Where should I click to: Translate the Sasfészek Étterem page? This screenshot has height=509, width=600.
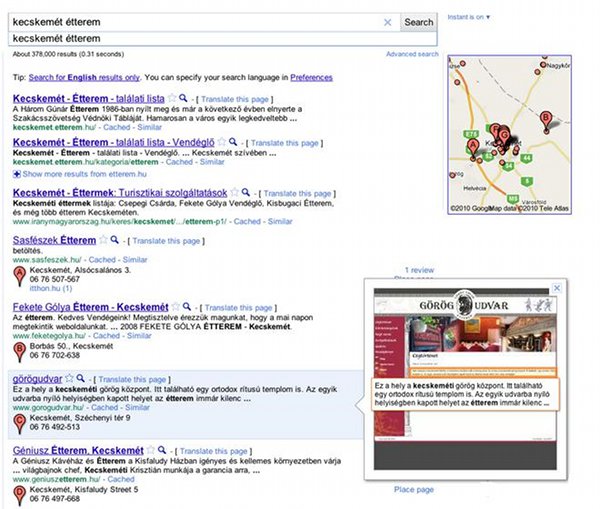click(x=166, y=241)
